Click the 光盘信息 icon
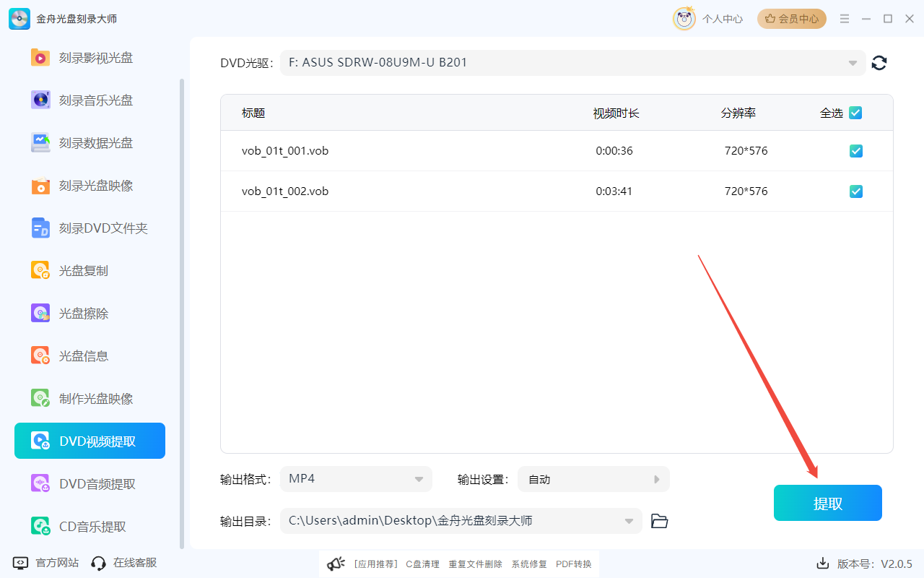 point(40,356)
